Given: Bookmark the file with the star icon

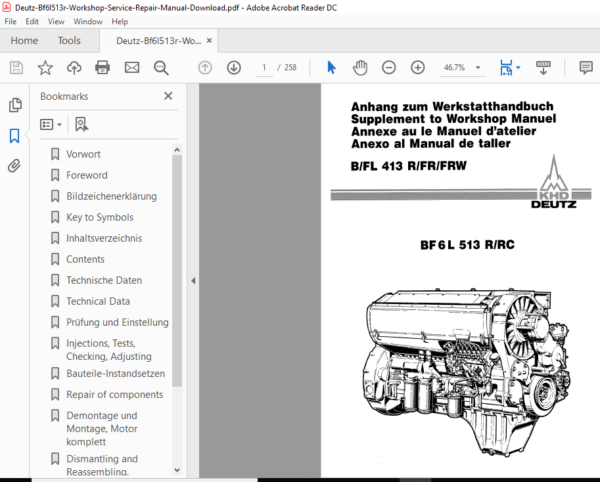Looking at the screenshot, I should (x=45, y=68).
